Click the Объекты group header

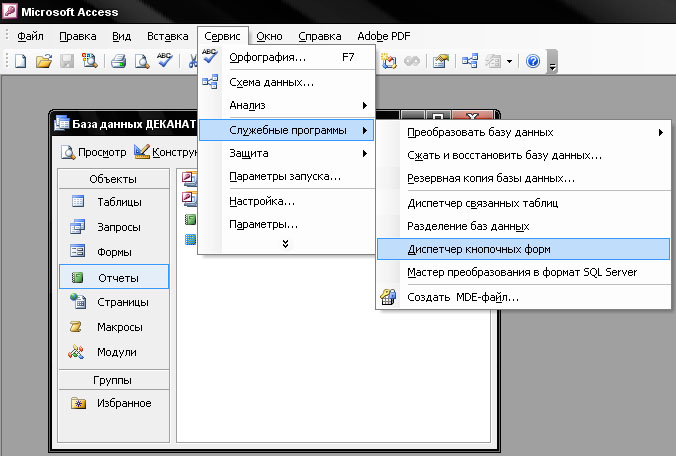[113, 179]
